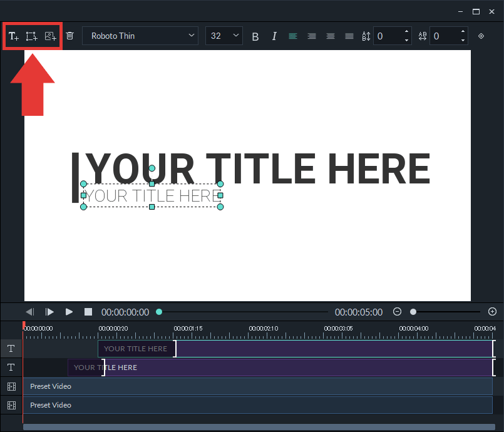Screen dimensions: 504x432
Task: Click the first text track T icon
Action: click(x=11, y=349)
